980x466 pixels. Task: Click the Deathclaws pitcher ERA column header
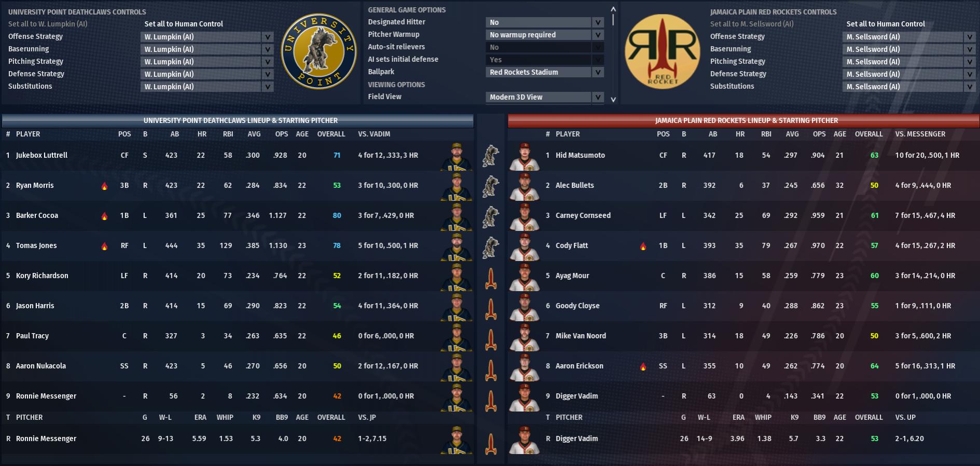pyautogui.click(x=200, y=417)
